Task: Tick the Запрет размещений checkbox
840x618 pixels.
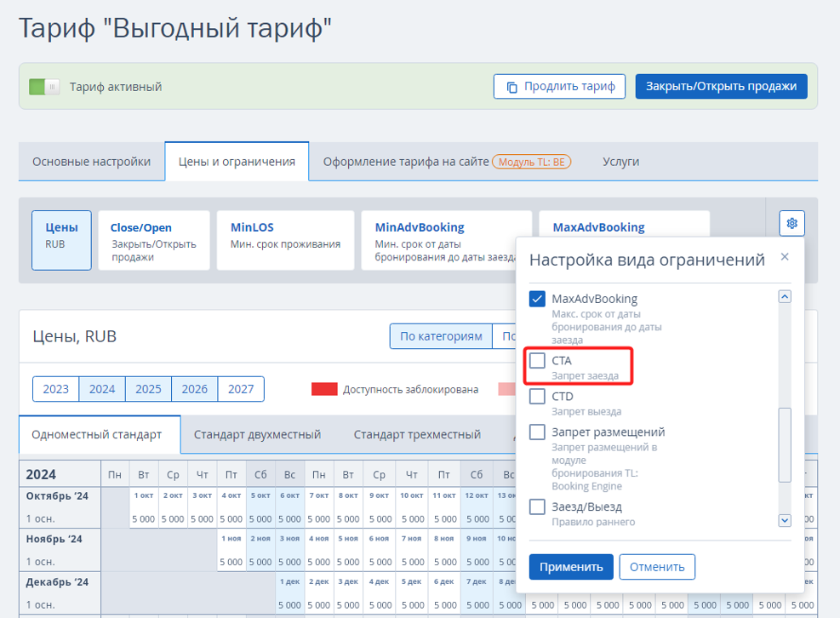Action: [x=537, y=432]
